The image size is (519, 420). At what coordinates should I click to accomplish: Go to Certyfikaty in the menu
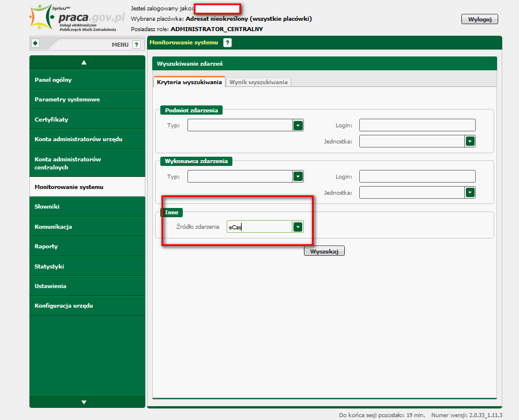click(x=88, y=119)
